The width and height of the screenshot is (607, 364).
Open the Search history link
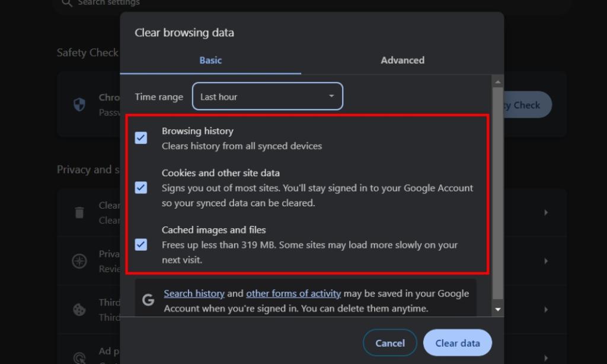coord(194,293)
